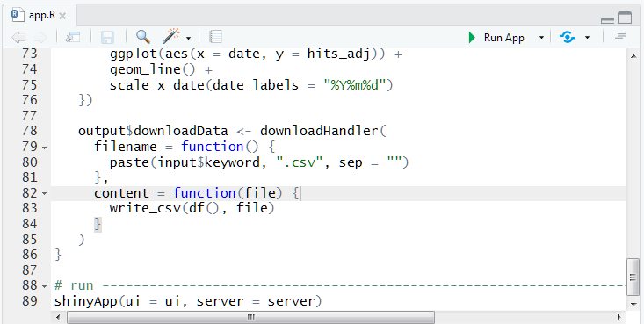Click line number 78

pyautogui.click(x=30, y=131)
